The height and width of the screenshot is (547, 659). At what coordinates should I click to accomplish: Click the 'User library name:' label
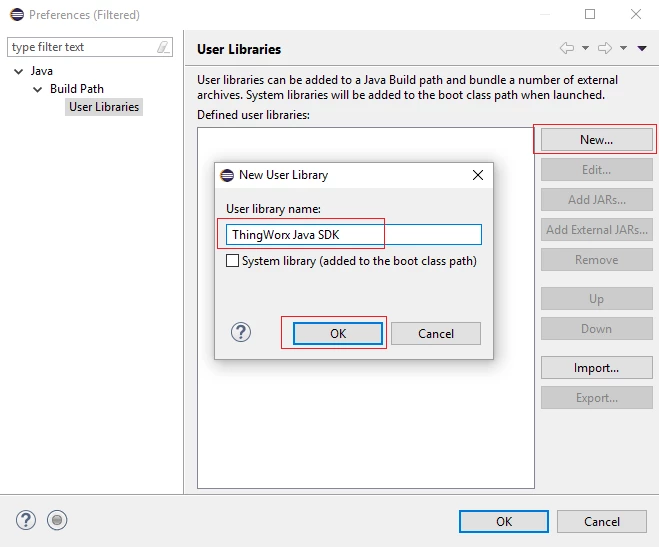click(273, 209)
